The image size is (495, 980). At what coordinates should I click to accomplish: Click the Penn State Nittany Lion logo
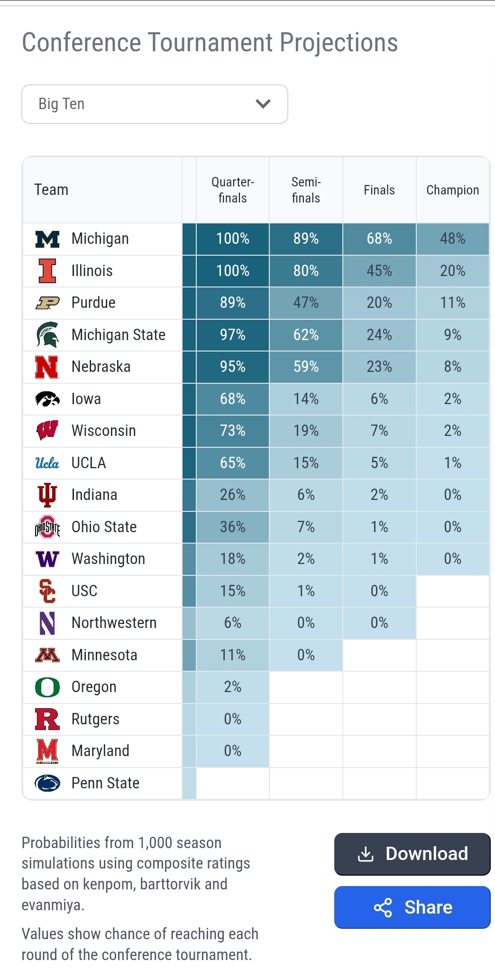[47, 783]
